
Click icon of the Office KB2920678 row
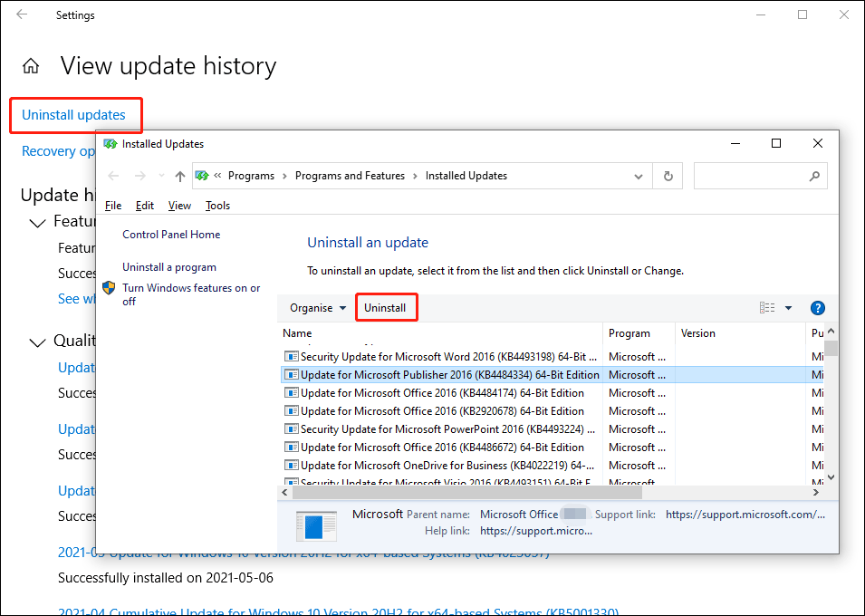pos(292,411)
